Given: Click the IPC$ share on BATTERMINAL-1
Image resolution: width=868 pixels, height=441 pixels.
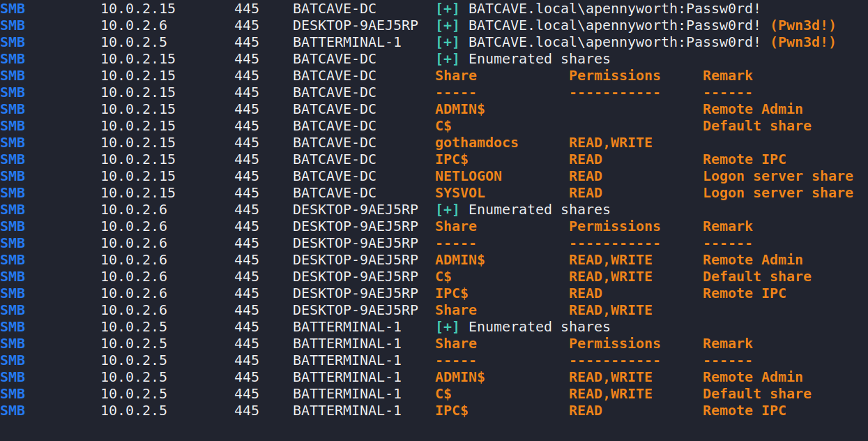Looking at the screenshot, I should pyautogui.click(x=451, y=410).
